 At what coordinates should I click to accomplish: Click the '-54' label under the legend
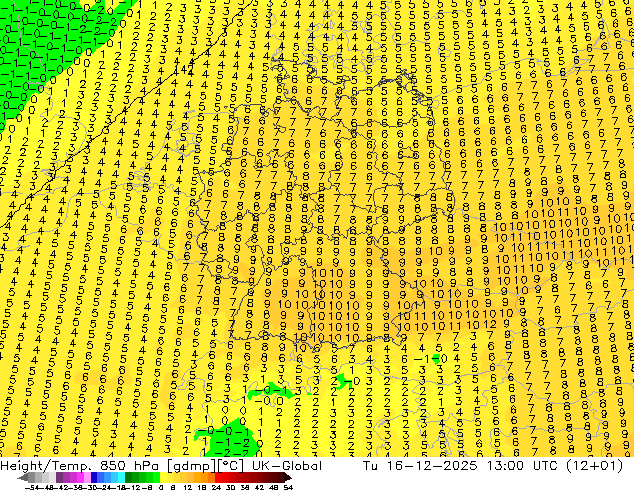click(x=32, y=487)
